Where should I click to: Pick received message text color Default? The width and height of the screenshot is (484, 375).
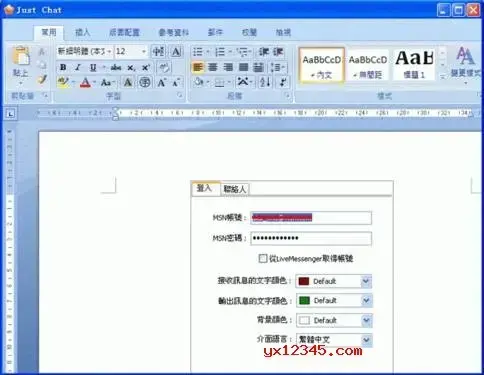point(333,281)
